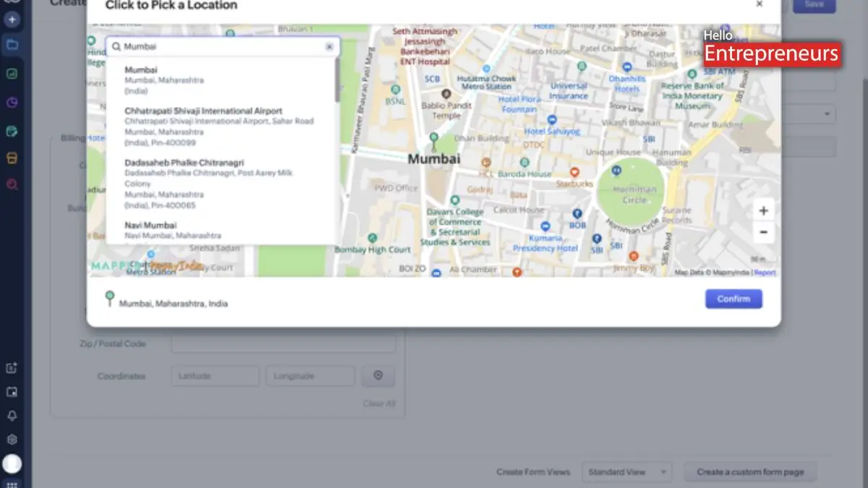
Task: Click the Longitude input field
Action: point(310,376)
